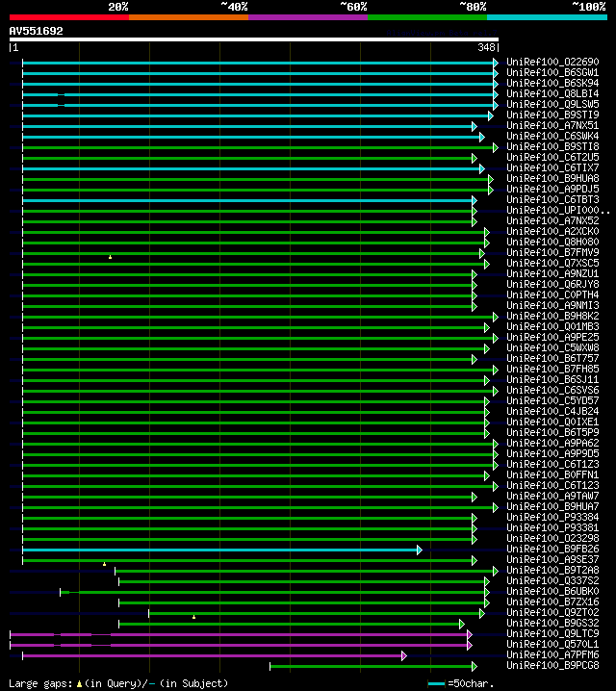Select the UniRef100_A7NX52 label
Viewport: 616px width, 691px height.
(x=552, y=220)
